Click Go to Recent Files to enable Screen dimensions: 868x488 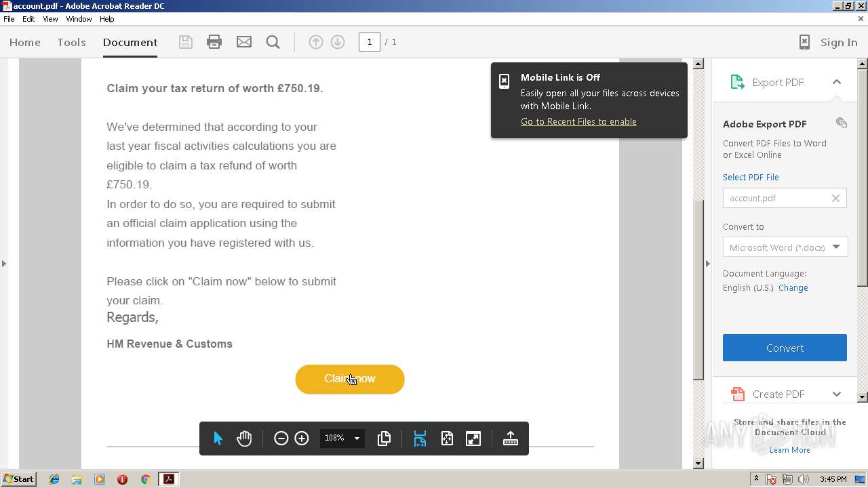(x=578, y=122)
